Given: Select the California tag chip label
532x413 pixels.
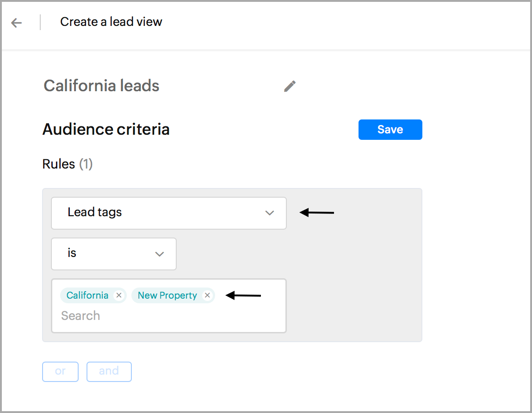Looking at the screenshot, I should pos(87,295).
